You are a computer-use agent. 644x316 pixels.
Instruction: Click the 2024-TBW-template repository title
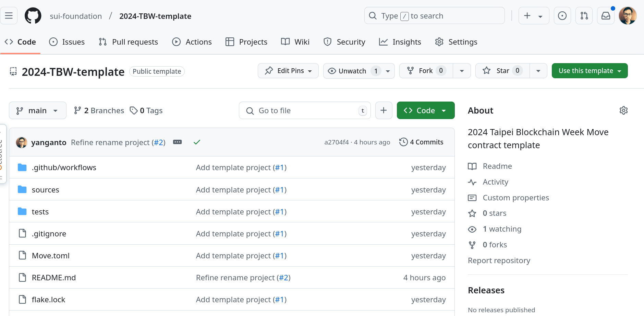point(73,72)
